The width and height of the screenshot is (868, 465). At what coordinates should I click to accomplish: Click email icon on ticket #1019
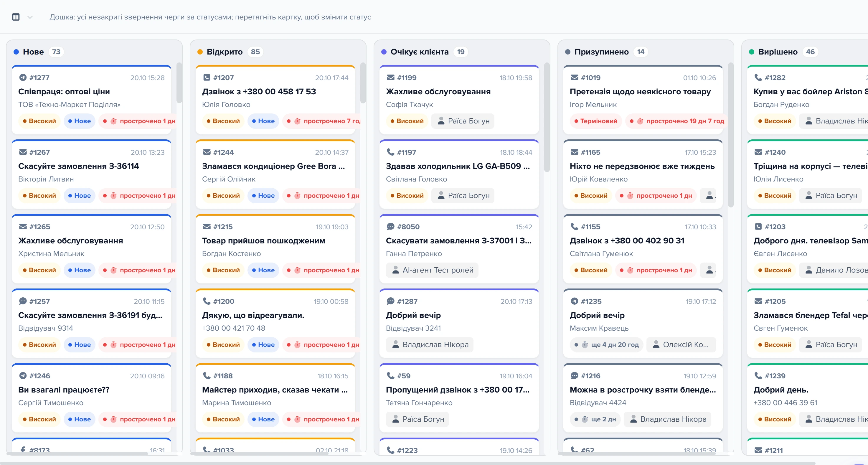(575, 77)
